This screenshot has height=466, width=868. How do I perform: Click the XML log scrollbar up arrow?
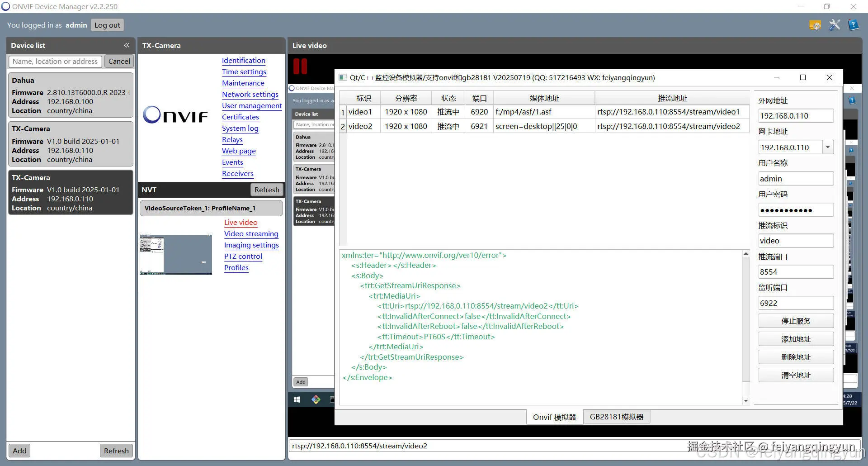[746, 254]
